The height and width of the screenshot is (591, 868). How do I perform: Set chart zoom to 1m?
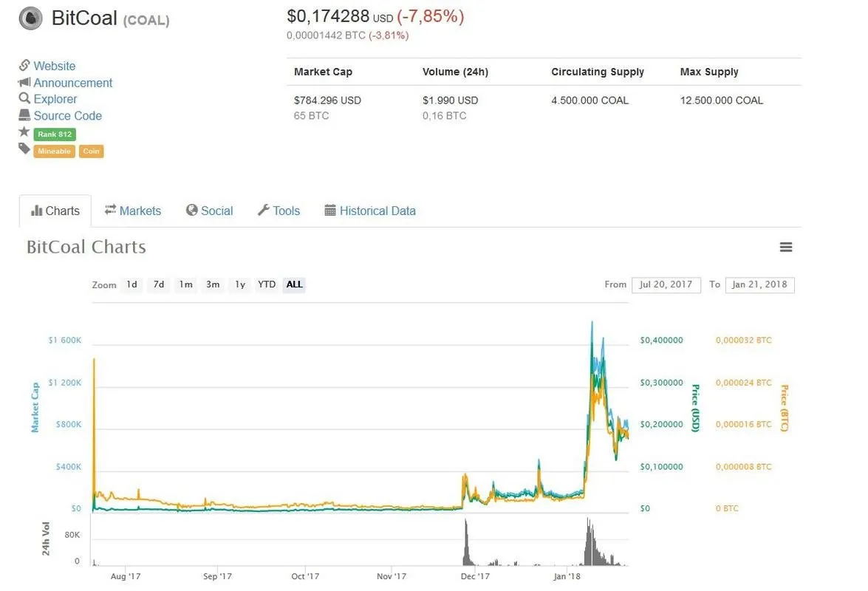tap(186, 284)
